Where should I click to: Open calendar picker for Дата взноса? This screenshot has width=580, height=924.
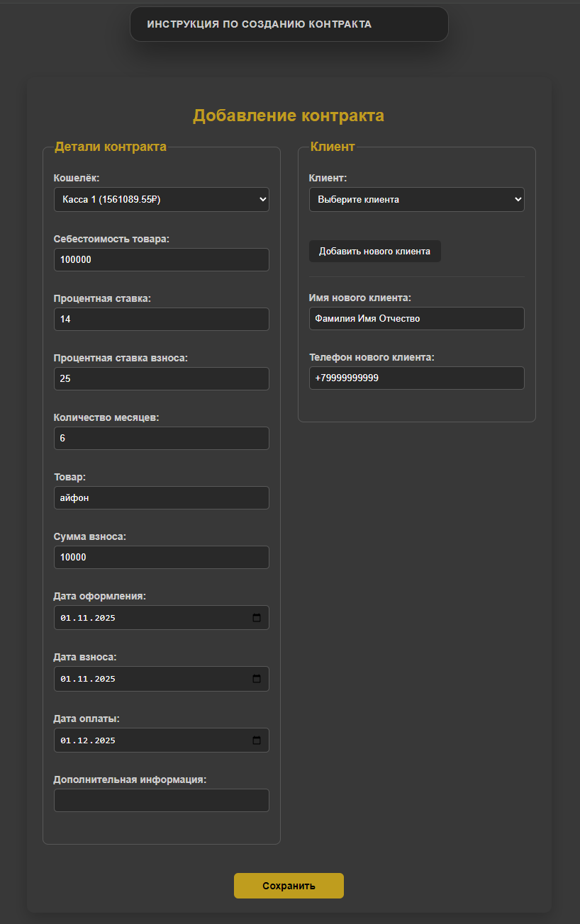257,679
